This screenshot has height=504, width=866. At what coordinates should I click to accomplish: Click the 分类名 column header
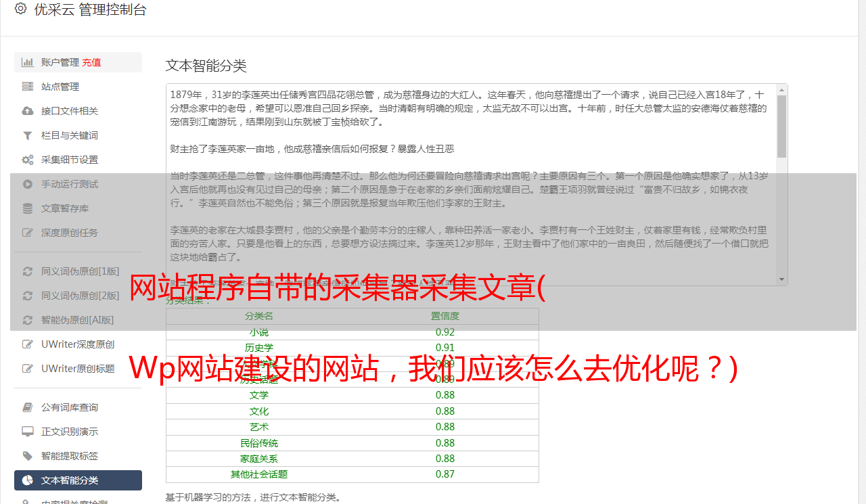(x=259, y=316)
